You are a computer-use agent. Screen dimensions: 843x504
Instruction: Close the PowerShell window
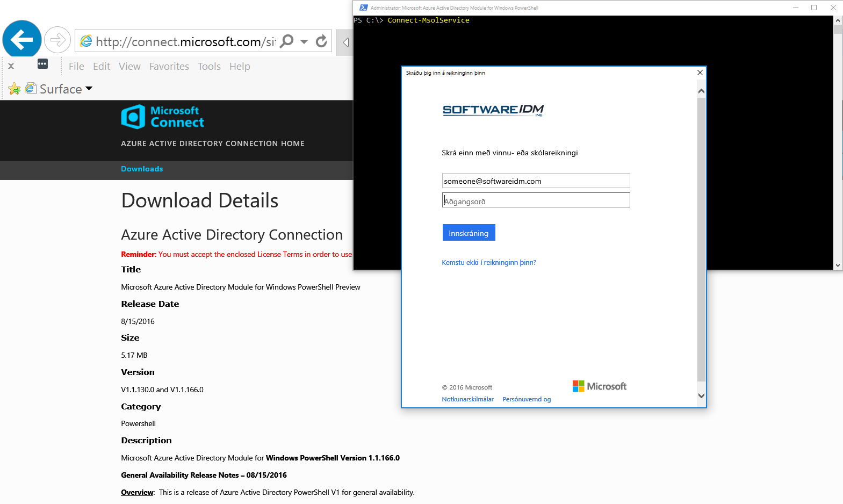click(833, 8)
